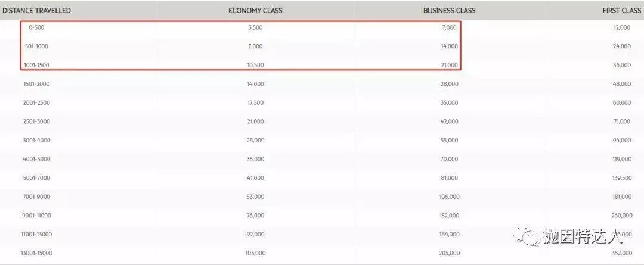Image resolution: width=644 pixels, height=265 pixels.
Task: Click the 17,500 economy class cell
Action: [255, 102]
